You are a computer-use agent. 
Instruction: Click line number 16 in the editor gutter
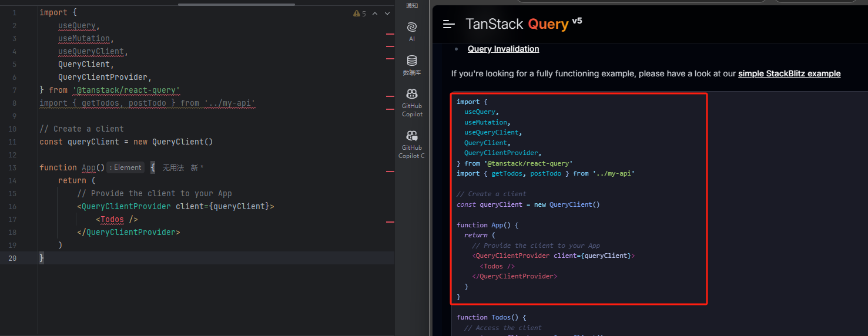tap(13, 206)
